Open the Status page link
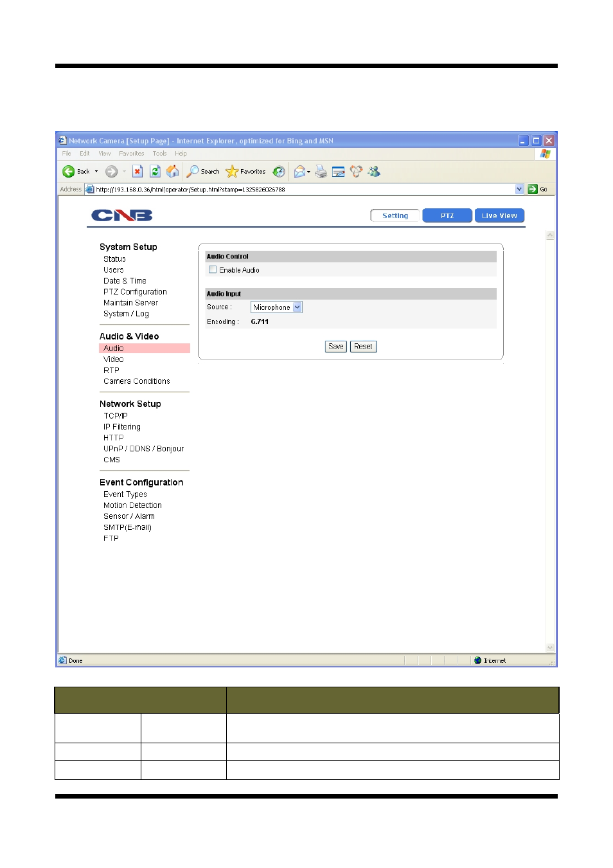Viewport: 613px width, 868px height. tap(114, 259)
